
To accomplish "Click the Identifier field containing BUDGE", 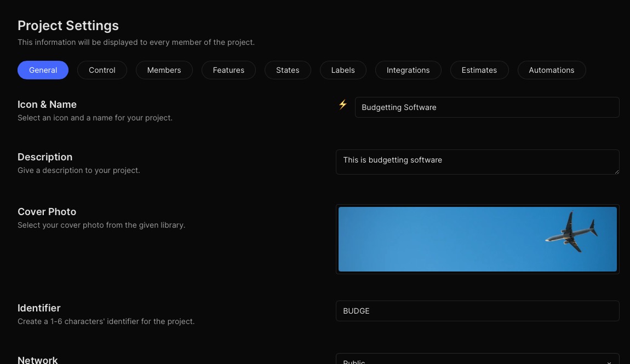I will click(x=477, y=311).
